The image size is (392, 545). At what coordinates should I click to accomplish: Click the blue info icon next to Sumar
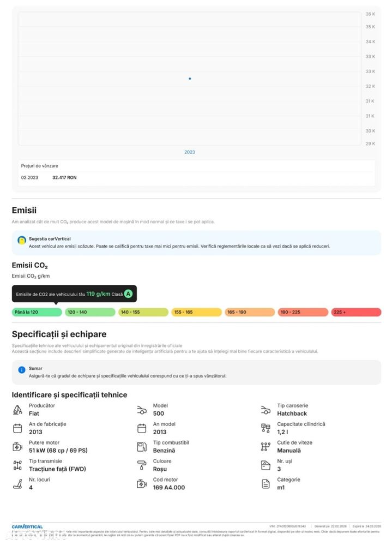coord(22,370)
